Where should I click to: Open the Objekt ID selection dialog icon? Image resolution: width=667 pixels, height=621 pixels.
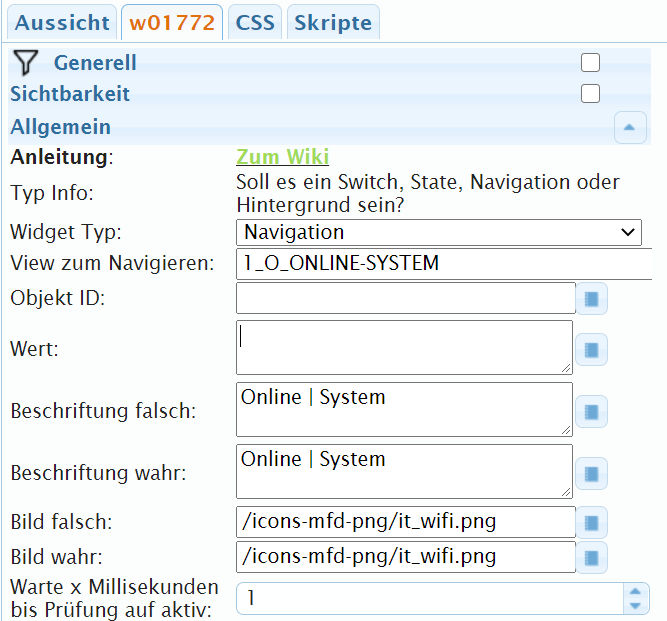point(591,298)
